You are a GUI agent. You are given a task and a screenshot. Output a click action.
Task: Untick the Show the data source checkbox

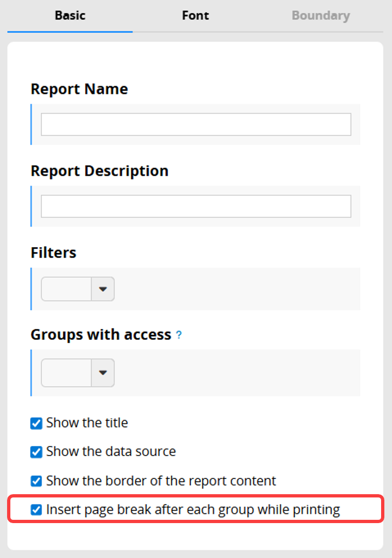(37, 452)
